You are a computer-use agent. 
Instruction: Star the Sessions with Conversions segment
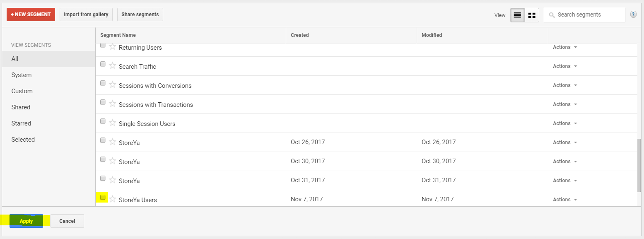112,84
